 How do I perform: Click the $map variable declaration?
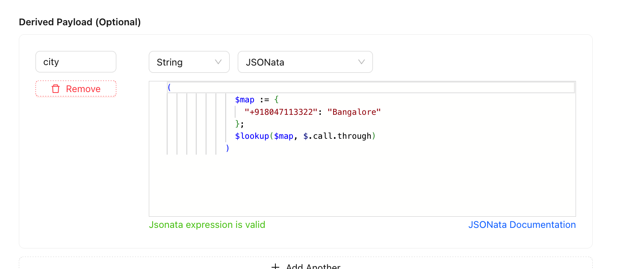pyautogui.click(x=245, y=100)
